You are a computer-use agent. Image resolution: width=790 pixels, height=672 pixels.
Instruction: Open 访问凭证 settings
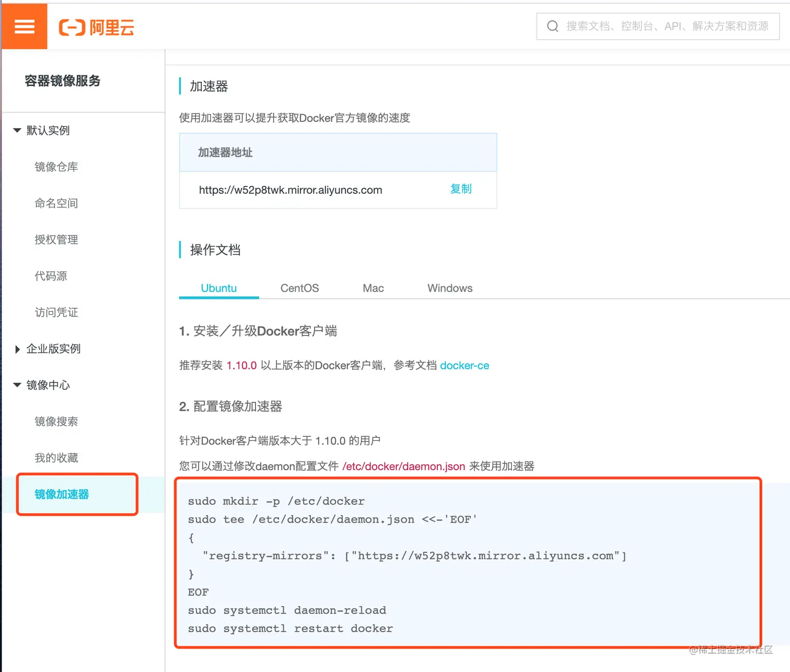click(x=56, y=312)
